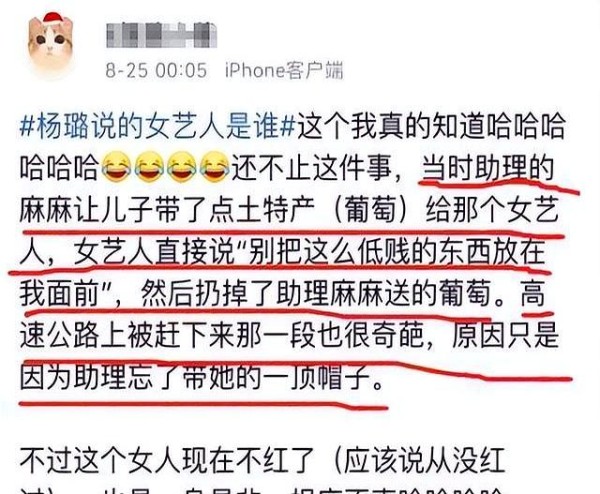Image resolution: width=600 pixels, height=494 pixels.
Task: Click the text 还不止这件事 after the emojis
Action: coord(312,168)
